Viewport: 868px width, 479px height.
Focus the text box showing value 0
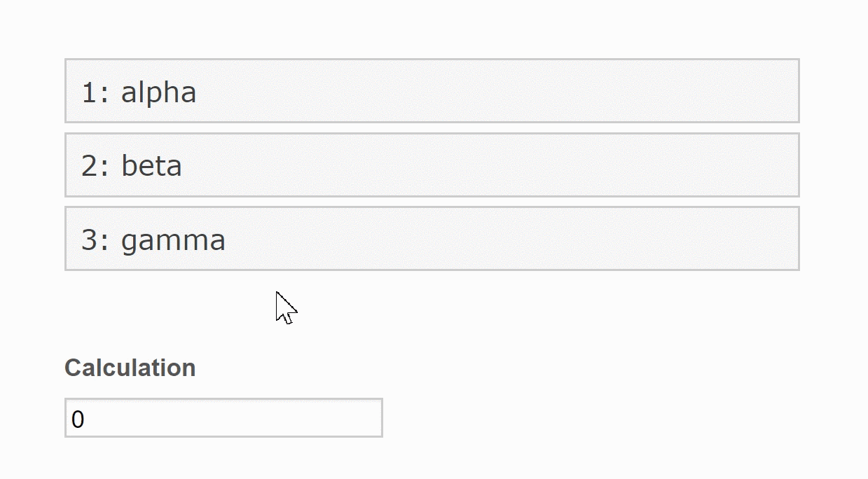(x=223, y=418)
